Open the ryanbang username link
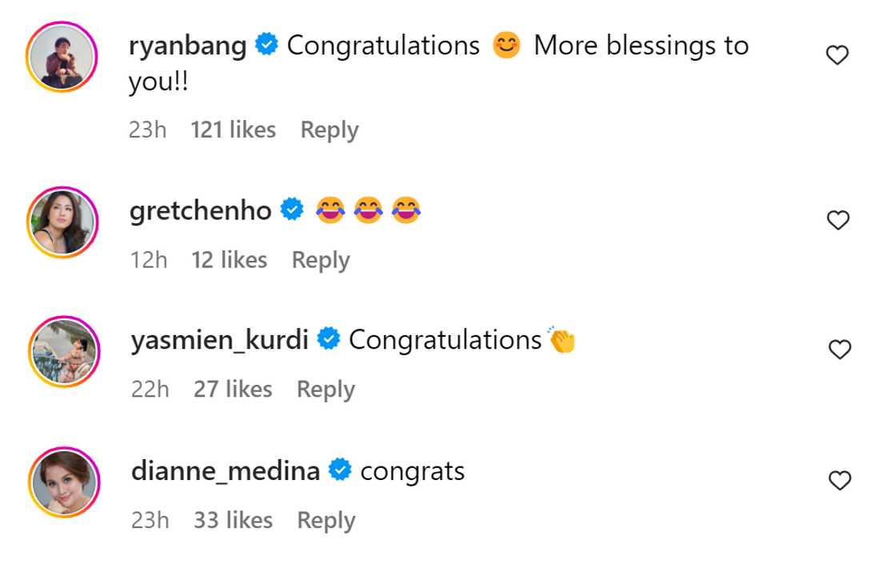This screenshot has width=896, height=588. (187, 46)
